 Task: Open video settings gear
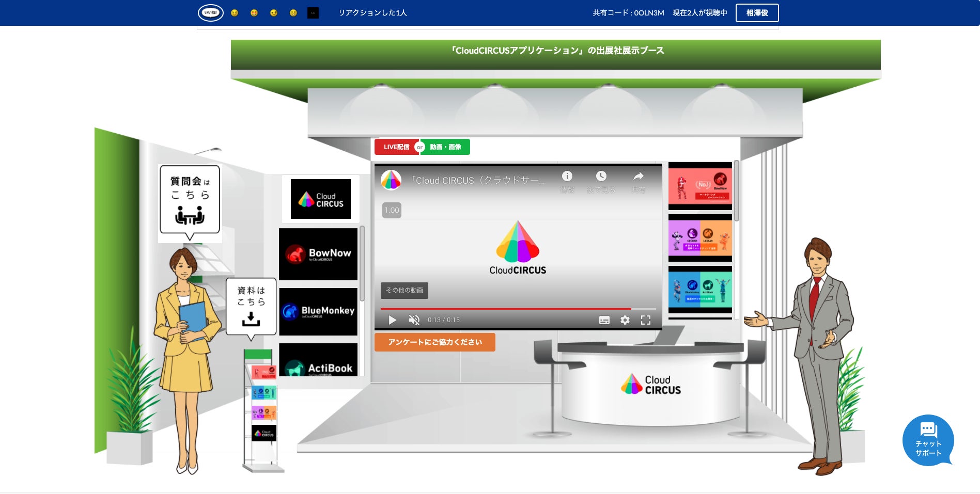pos(625,320)
